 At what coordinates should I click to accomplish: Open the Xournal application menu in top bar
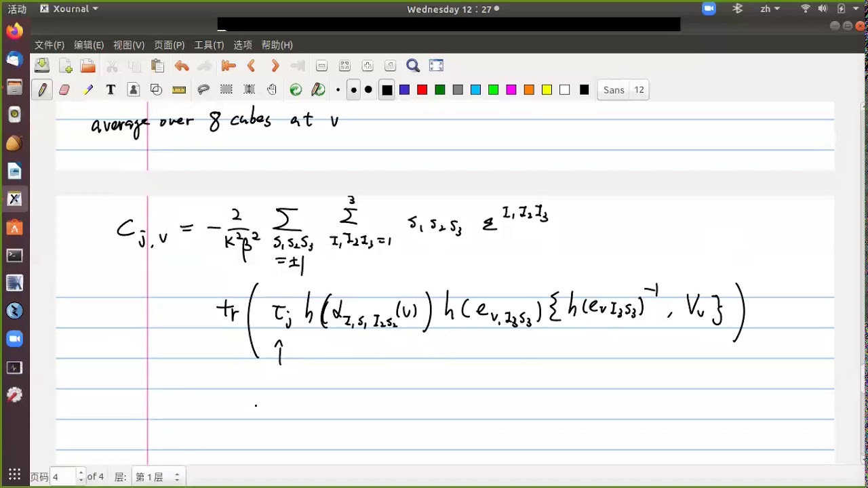tap(69, 9)
